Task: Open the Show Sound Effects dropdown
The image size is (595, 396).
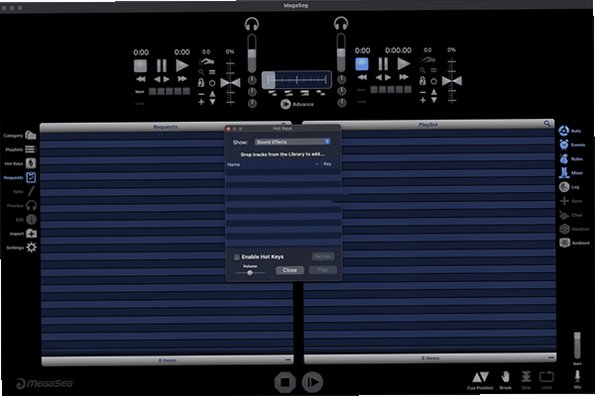Action: click(x=293, y=142)
